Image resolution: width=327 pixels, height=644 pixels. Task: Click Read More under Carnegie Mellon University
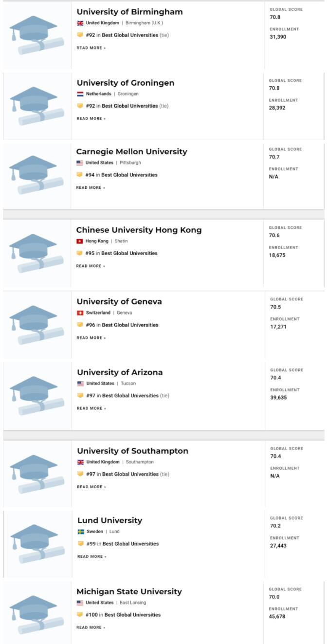point(91,187)
